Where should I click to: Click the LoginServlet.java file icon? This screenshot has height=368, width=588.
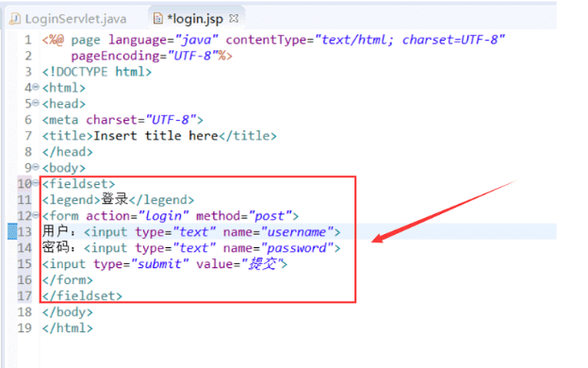pyautogui.click(x=15, y=19)
